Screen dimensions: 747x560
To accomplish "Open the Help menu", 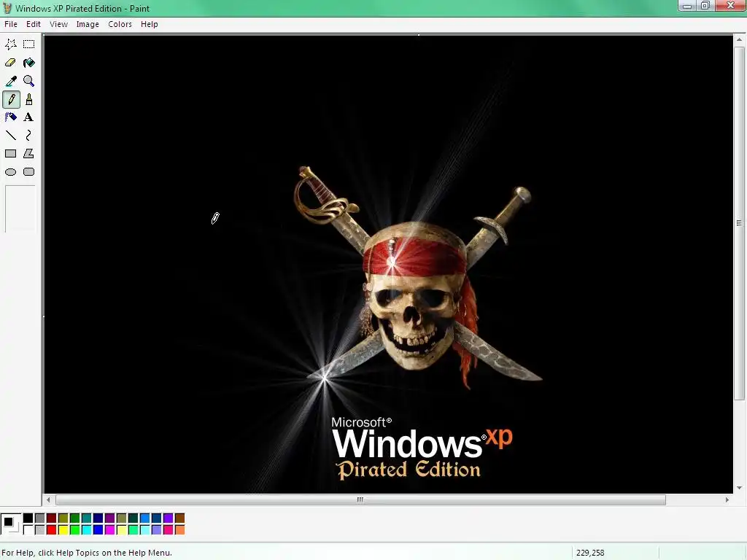I will pyautogui.click(x=149, y=24).
